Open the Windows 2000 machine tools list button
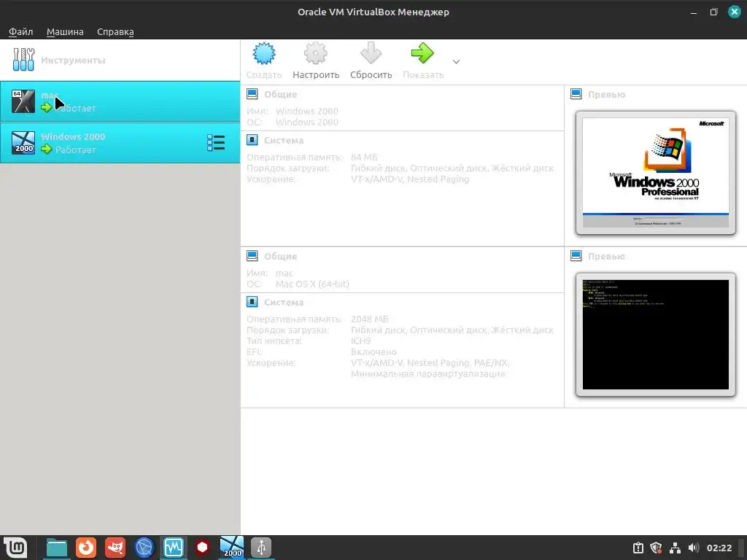Image resolution: width=747 pixels, height=560 pixels. pyautogui.click(x=216, y=143)
